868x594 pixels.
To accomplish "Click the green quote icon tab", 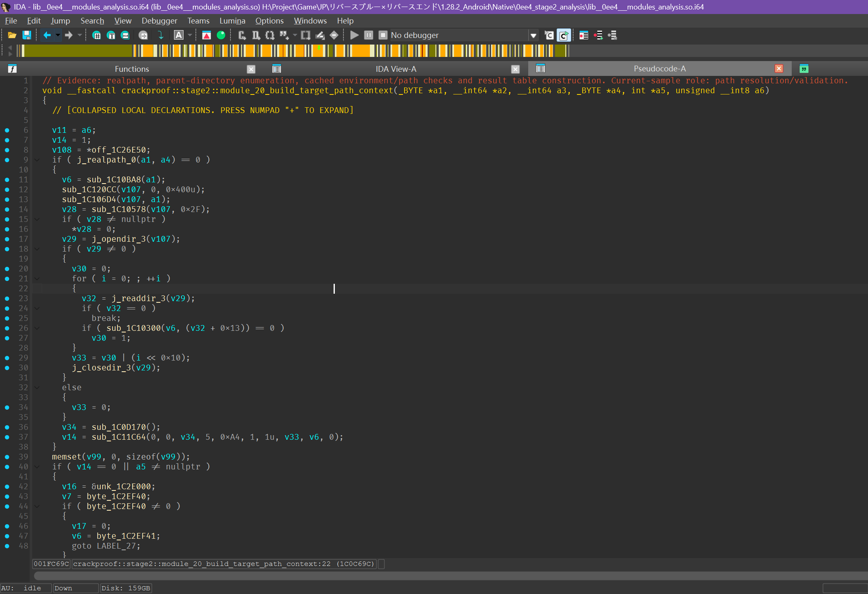I will [x=804, y=69].
